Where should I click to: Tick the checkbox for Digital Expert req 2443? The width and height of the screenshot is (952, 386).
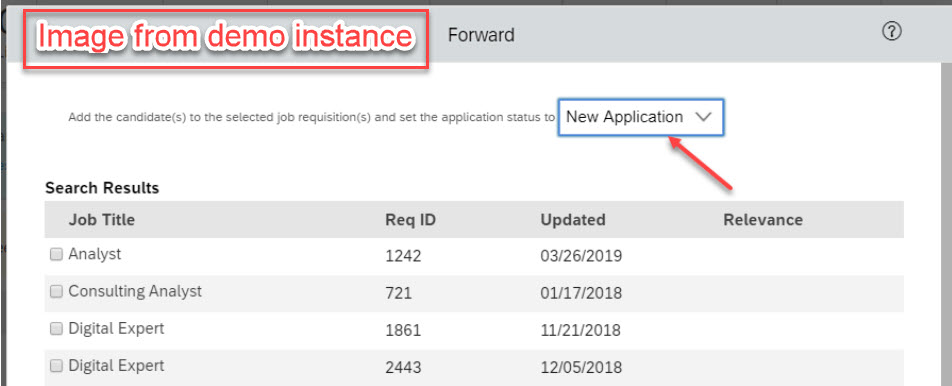56,366
